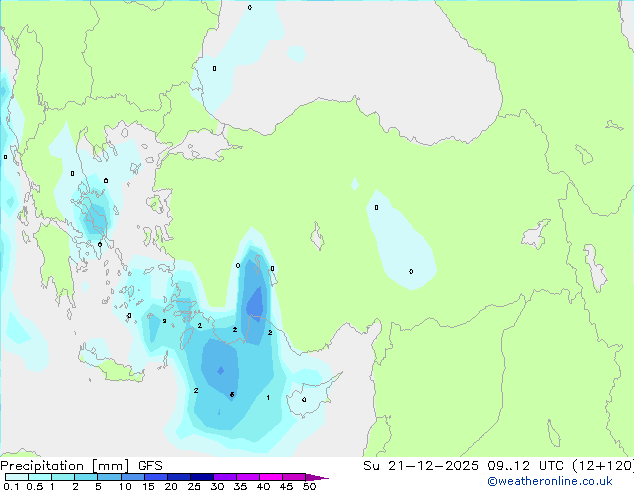Click the legend label '50'
This screenshot has width=634, height=490.
click(309, 486)
